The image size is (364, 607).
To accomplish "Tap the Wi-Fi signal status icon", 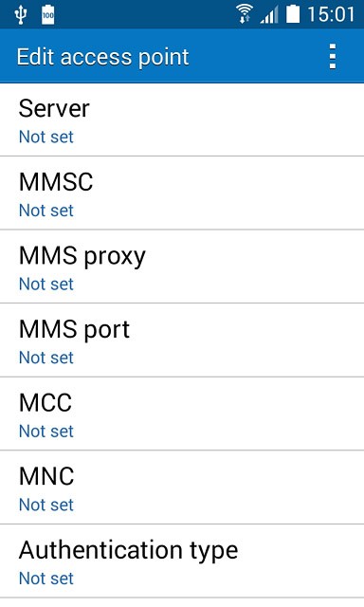I will (245, 14).
